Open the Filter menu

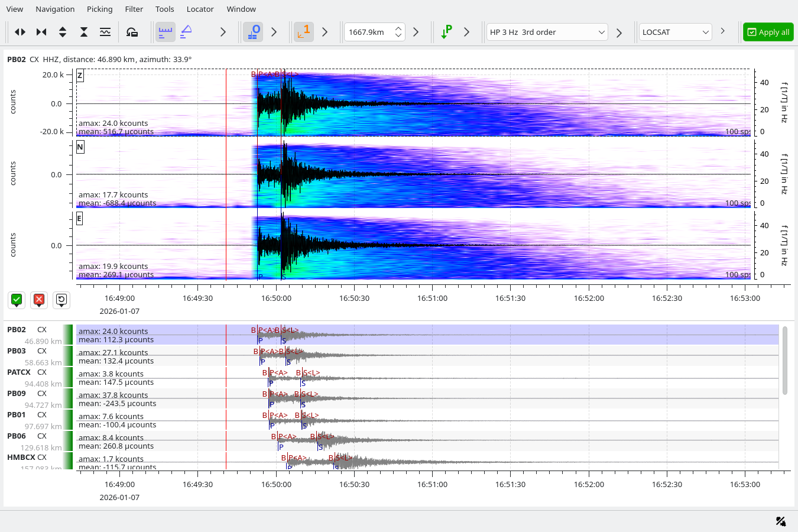coord(134,9)
